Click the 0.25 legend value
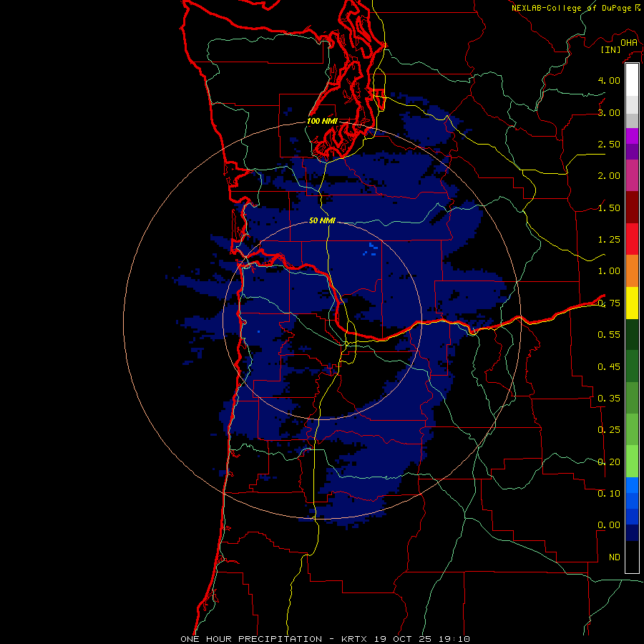The image size is (644, 644). tap(609, 430)
